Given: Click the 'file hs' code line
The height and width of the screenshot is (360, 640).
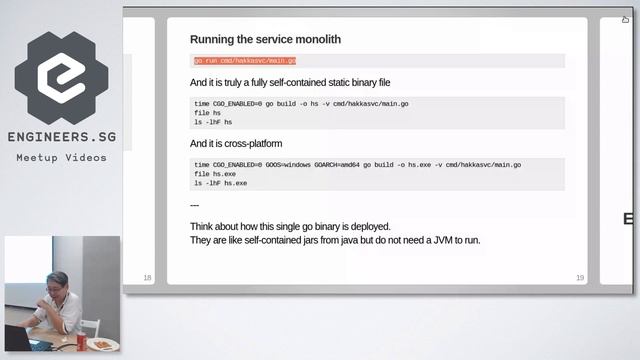Looking at the screenshot, I should 207,113.
